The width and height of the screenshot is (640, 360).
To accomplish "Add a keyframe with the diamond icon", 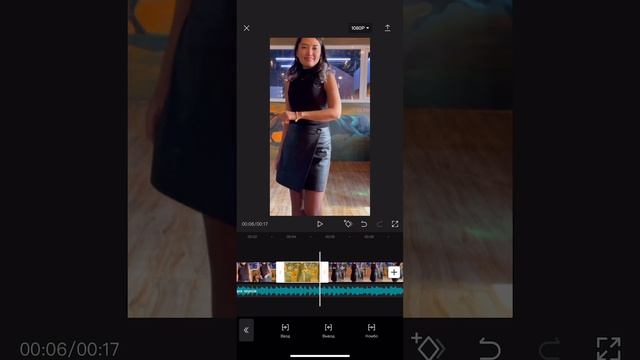I will point(347,224).
